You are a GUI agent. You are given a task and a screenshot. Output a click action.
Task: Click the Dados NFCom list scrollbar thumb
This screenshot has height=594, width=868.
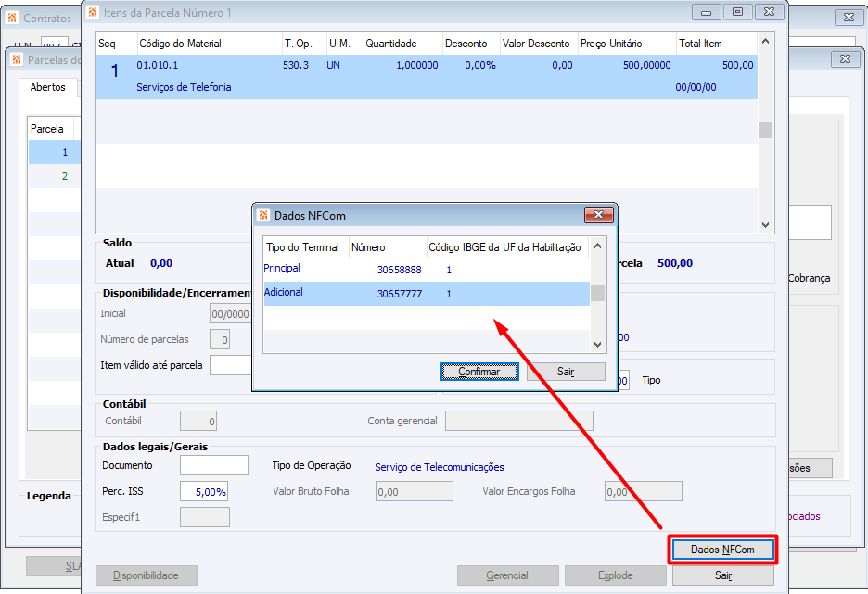click(597, 293)
